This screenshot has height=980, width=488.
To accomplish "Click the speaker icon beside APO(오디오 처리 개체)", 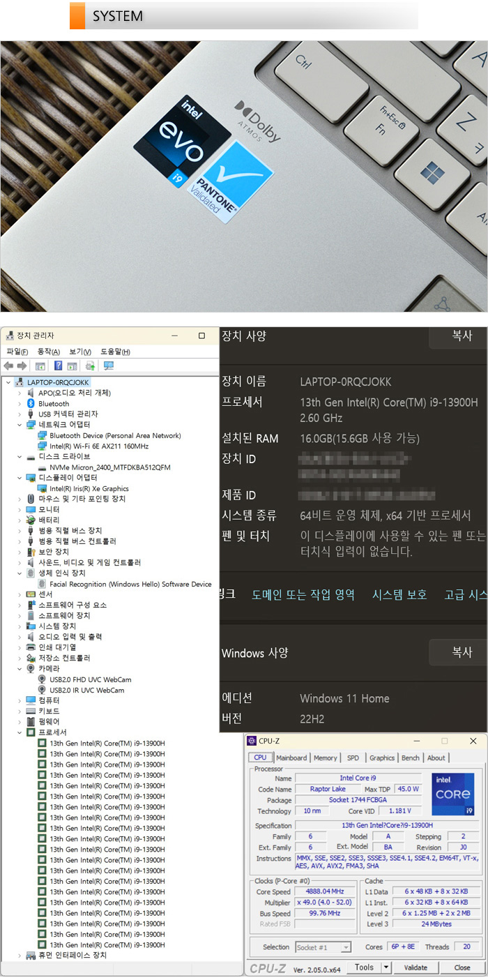I will (31, 393).
